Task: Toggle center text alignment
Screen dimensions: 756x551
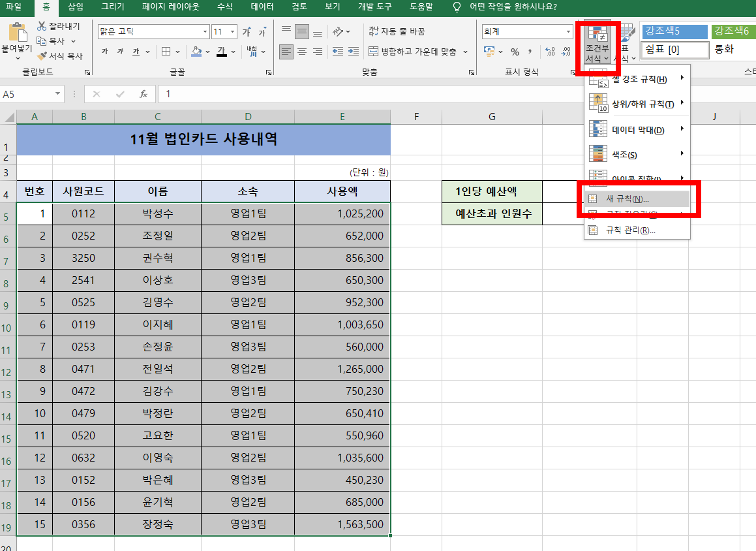Action: click(x=302, y=51)
